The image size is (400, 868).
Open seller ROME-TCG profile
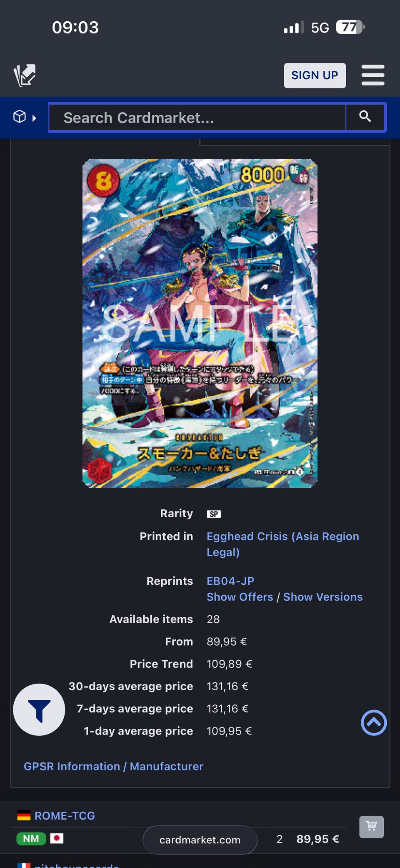65,815
